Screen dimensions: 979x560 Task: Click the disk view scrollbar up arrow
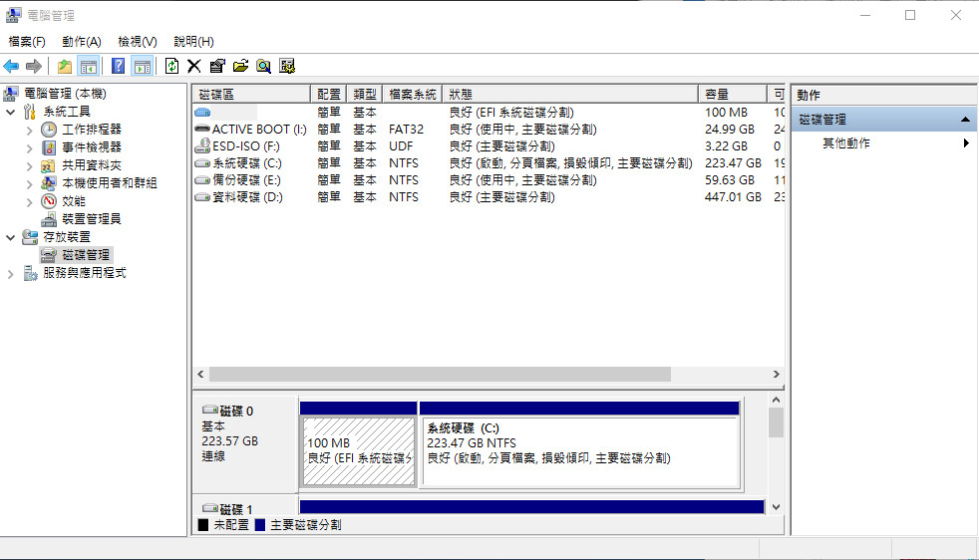[776, 400]
